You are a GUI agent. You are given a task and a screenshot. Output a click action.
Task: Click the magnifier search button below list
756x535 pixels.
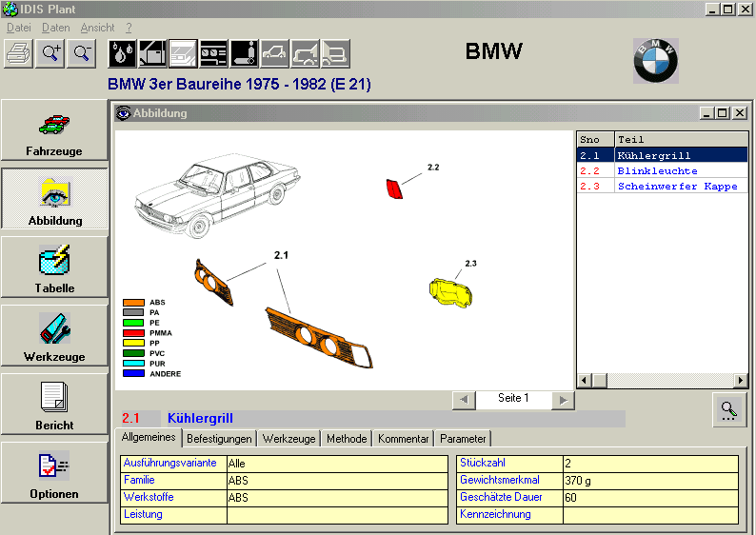tap(729, 410)
